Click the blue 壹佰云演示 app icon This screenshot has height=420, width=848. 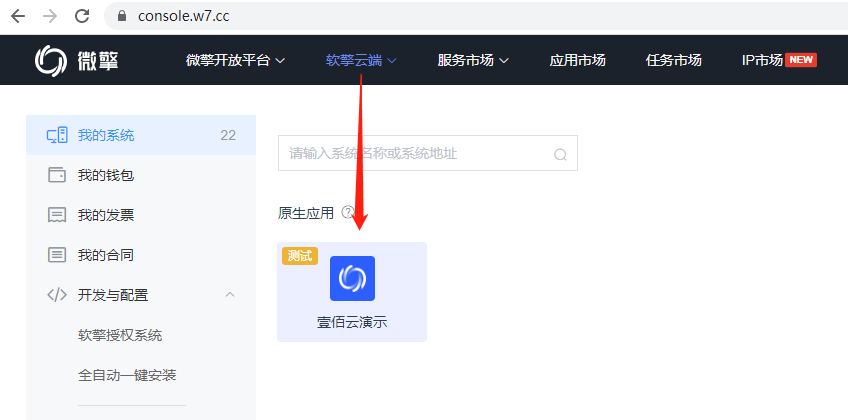pyautogui.click(x=352, y=278)
